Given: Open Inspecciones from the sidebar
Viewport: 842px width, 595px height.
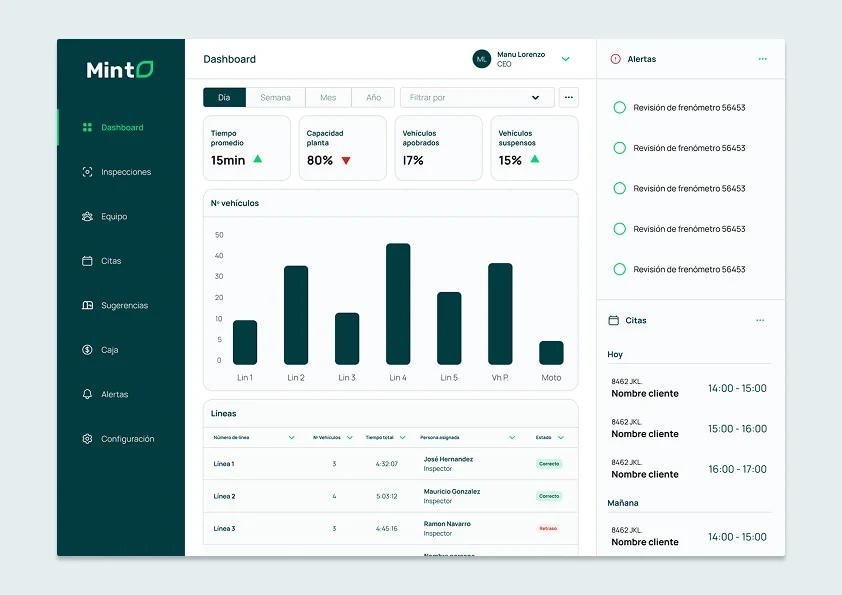Looking at the screenshot, I should click(x=117, y=172).
